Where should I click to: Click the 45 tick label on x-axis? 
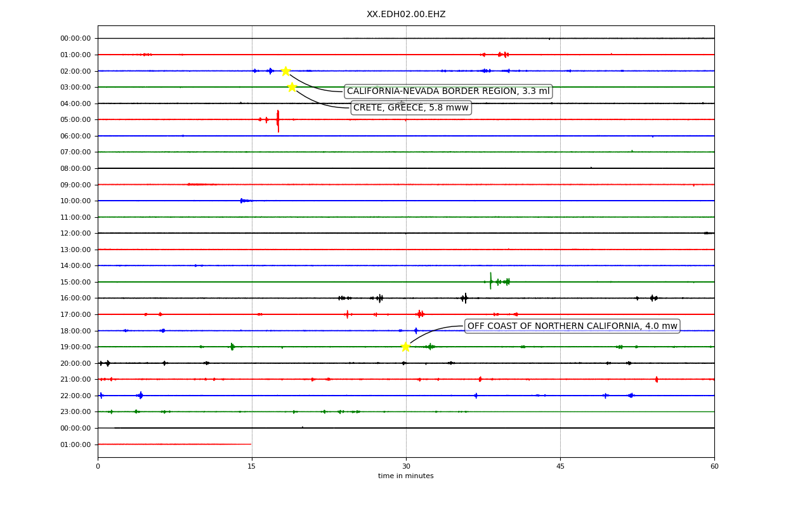coord(560,467)
